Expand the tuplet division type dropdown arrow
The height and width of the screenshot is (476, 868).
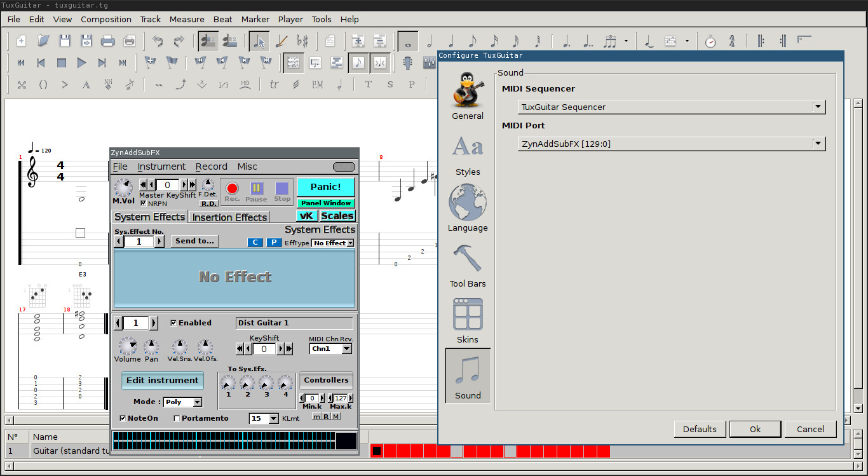coord(626,41)
